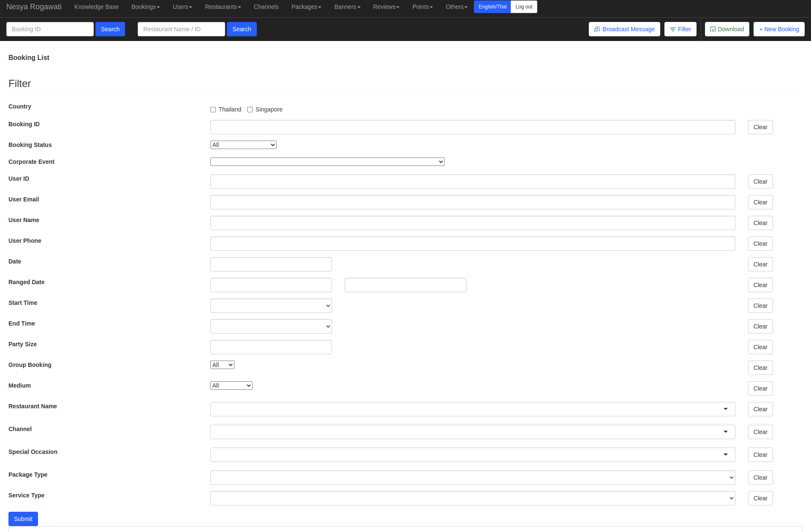Click the + New Booking button

[778, 29]
